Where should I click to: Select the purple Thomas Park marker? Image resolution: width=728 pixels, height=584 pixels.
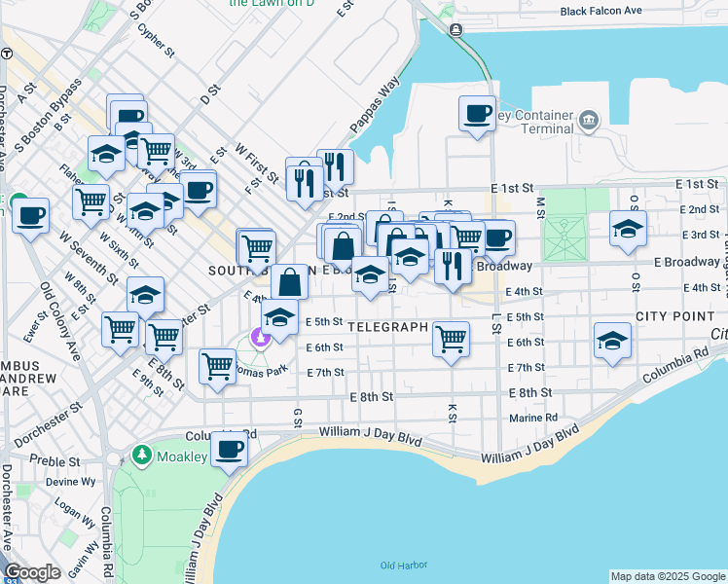point(260,339)
